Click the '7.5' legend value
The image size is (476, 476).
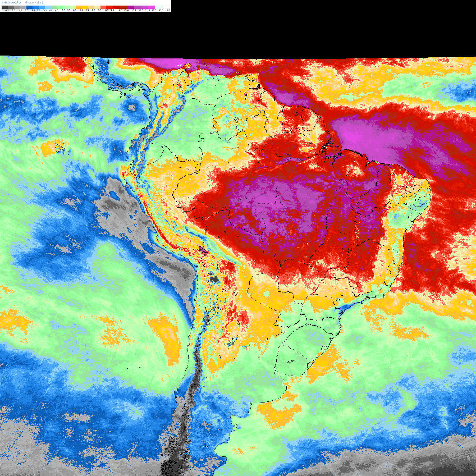click(x=94, y=10)
